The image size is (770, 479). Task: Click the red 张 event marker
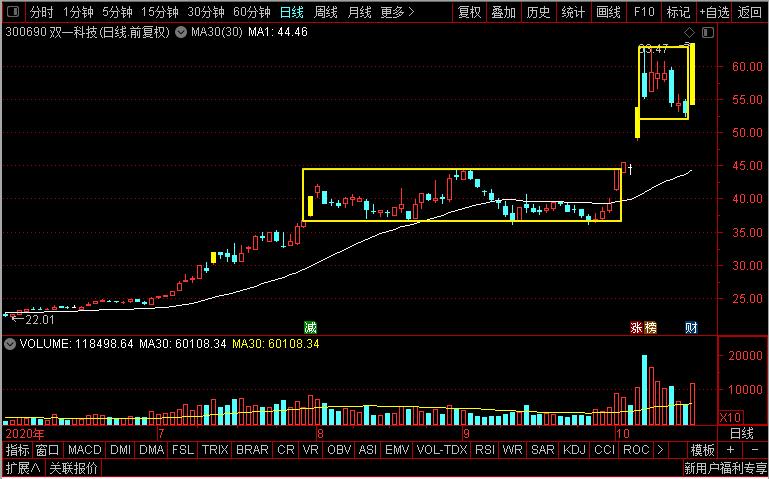[x=636, y=327]
